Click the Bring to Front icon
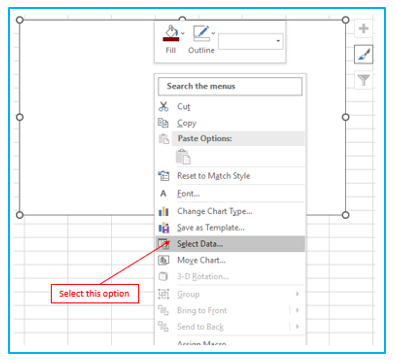 (x=163, y=310)
